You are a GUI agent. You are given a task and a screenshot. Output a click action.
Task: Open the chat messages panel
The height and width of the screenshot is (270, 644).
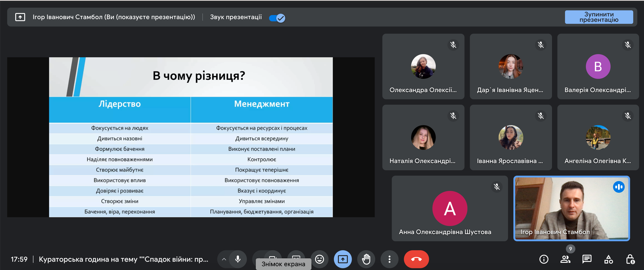(587, 259)
